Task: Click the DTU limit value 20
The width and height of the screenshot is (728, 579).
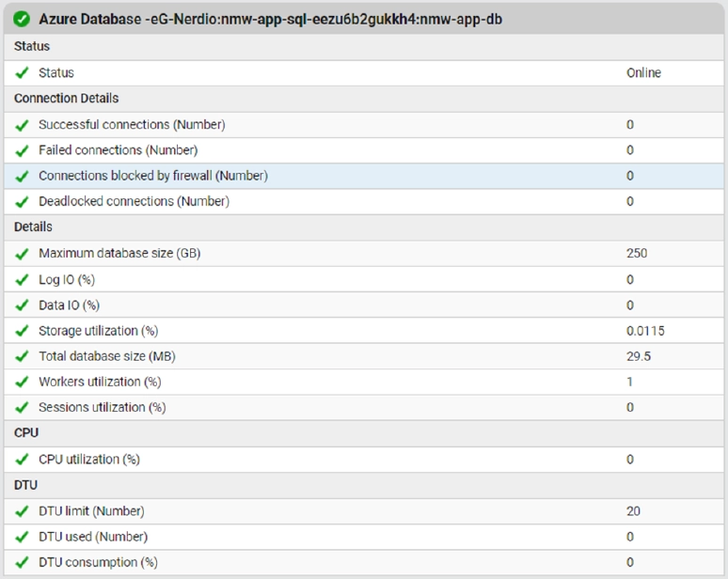Action: click(x=633, y=511)
